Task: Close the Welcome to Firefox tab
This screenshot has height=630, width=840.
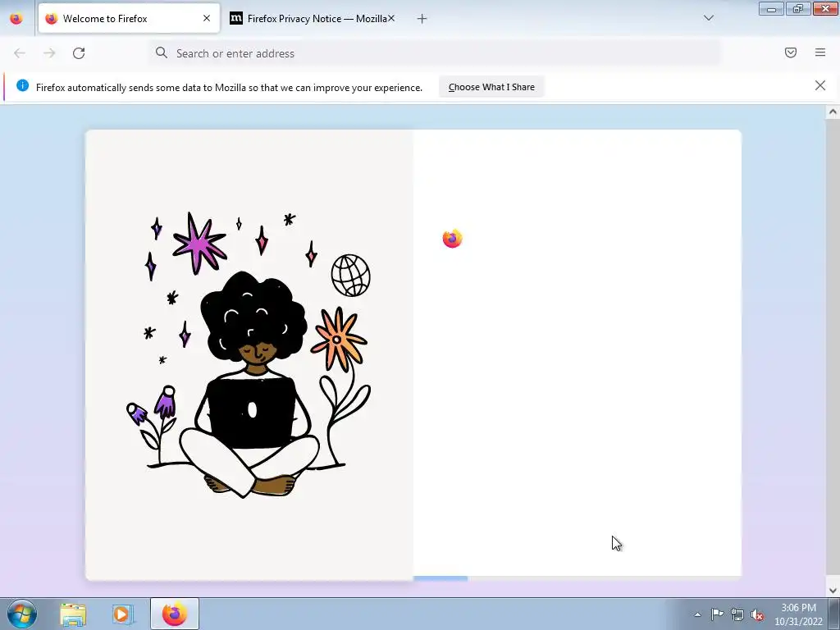Action: click(207, 18)
